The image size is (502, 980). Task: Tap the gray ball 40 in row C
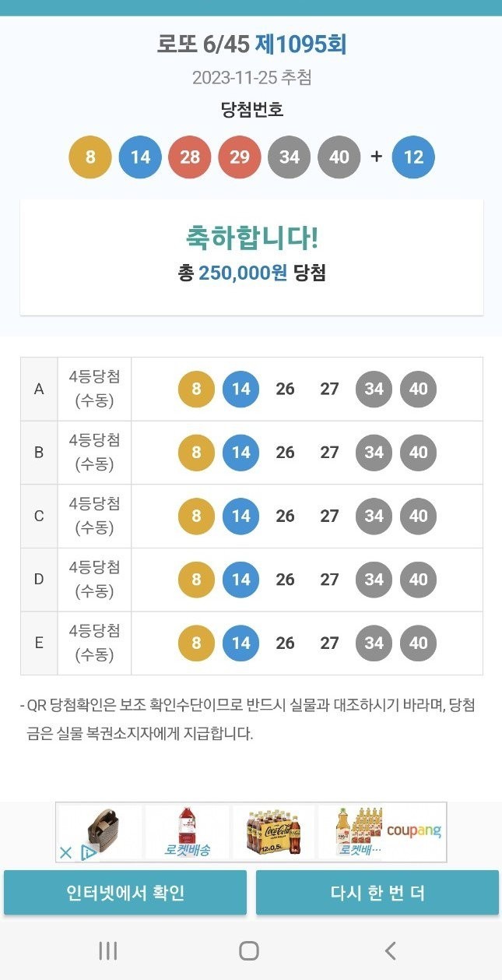pyautogui.click(x=419, y=516)
